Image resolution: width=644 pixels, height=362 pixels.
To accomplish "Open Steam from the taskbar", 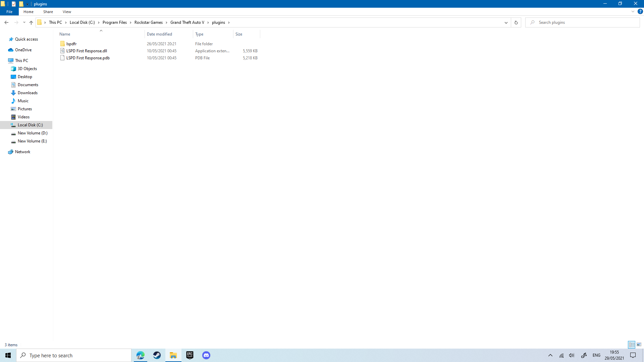I will (157, 355).
